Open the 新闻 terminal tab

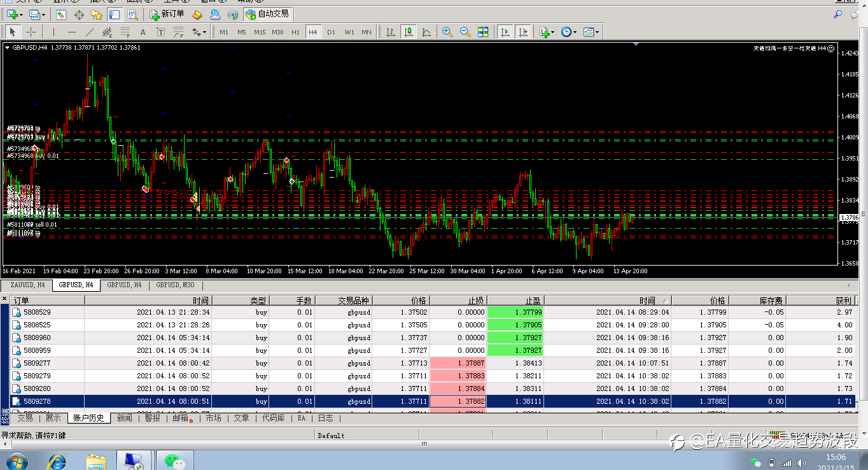coord(125,418)
